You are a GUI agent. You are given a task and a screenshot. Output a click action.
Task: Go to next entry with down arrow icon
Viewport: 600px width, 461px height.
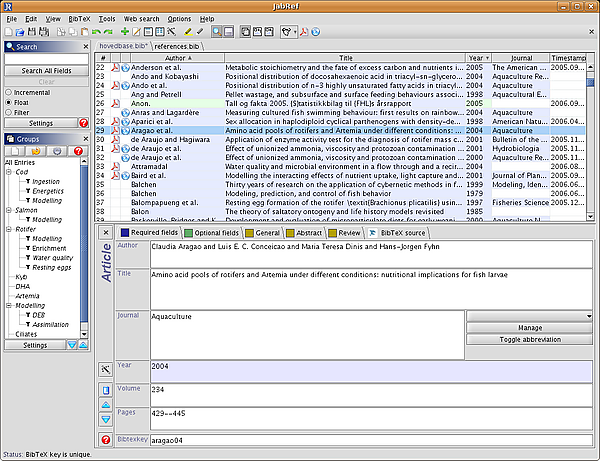click(x=106, y=419)
